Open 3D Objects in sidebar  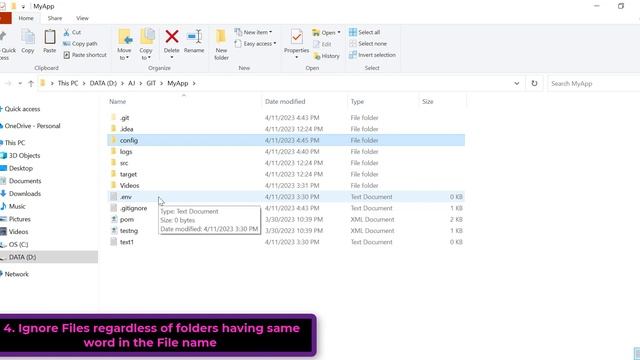point(24,156)
